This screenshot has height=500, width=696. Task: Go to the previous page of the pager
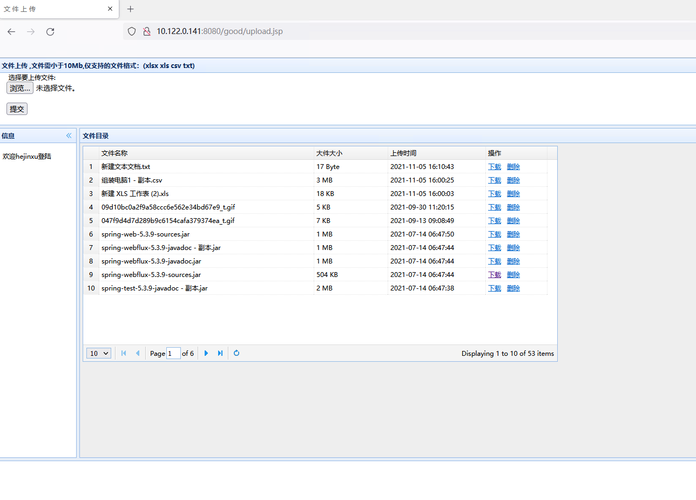138,353
